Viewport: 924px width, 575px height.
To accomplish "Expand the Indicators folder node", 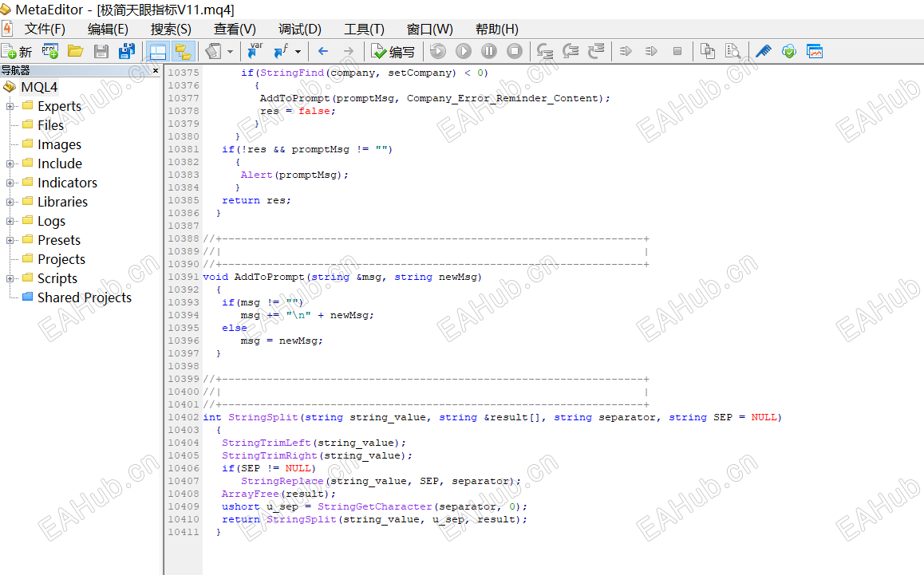I will [10, 183].
